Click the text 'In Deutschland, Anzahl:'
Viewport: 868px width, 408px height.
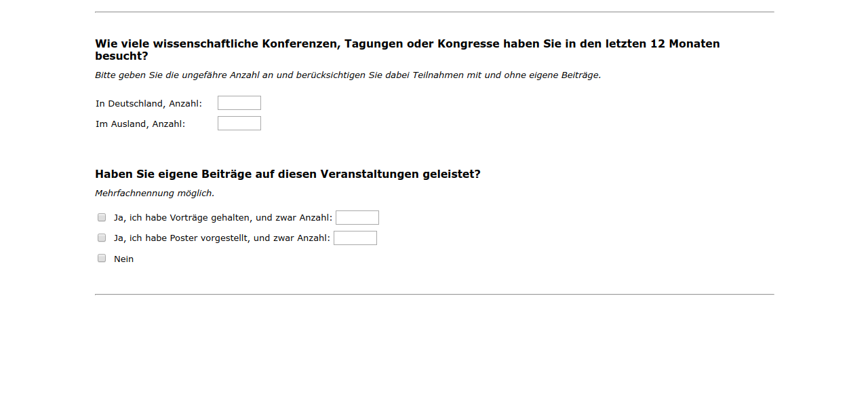[x=149, y=104]
